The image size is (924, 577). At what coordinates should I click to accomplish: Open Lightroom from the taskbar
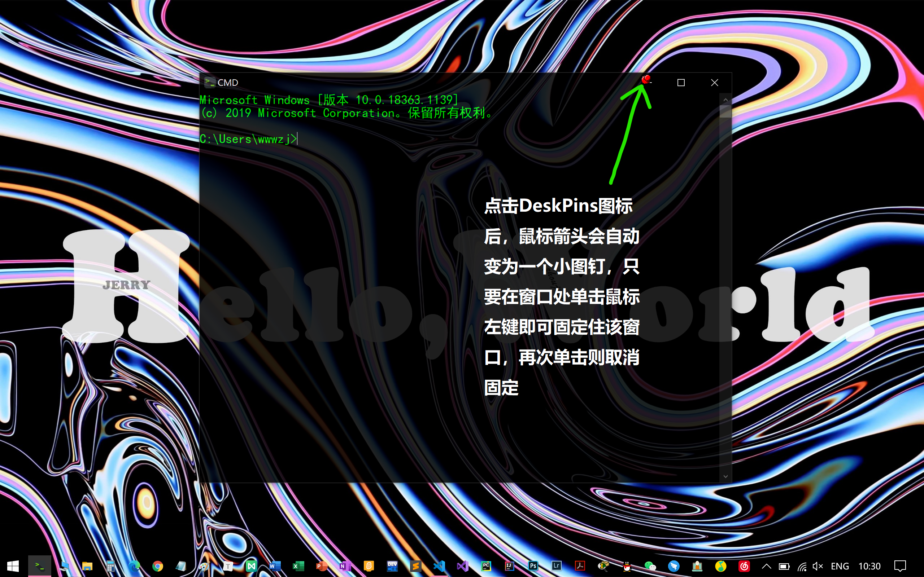click(556, 566)
